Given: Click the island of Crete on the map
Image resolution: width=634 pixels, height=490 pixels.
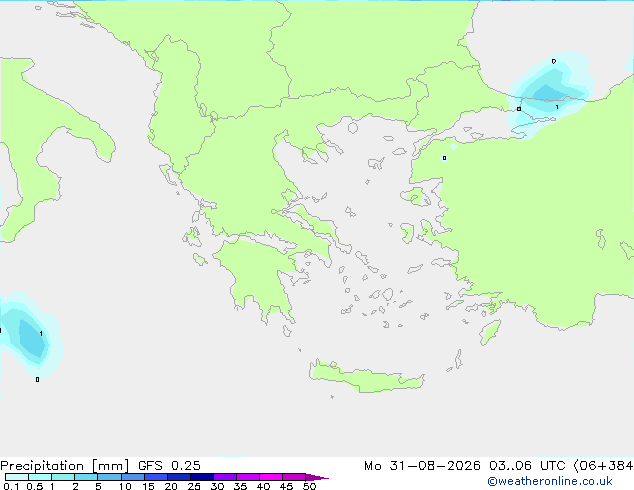Looking at the screenshot, I should click(x=366, y=378).
